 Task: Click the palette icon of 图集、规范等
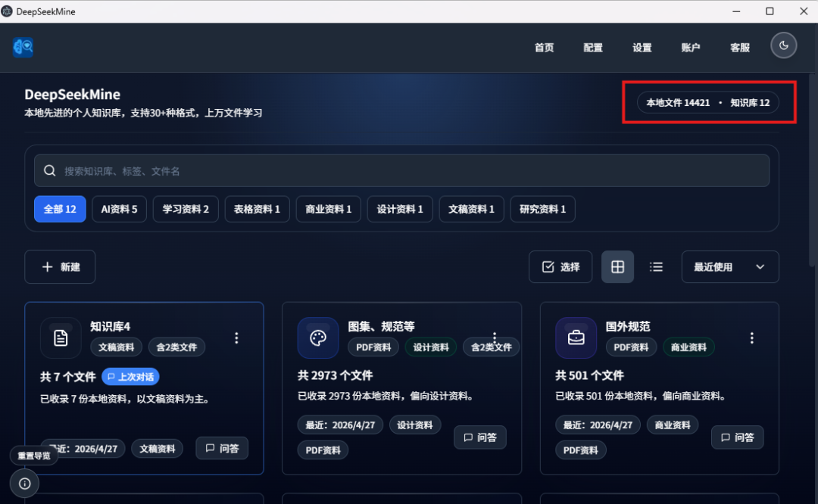[318, 338]
